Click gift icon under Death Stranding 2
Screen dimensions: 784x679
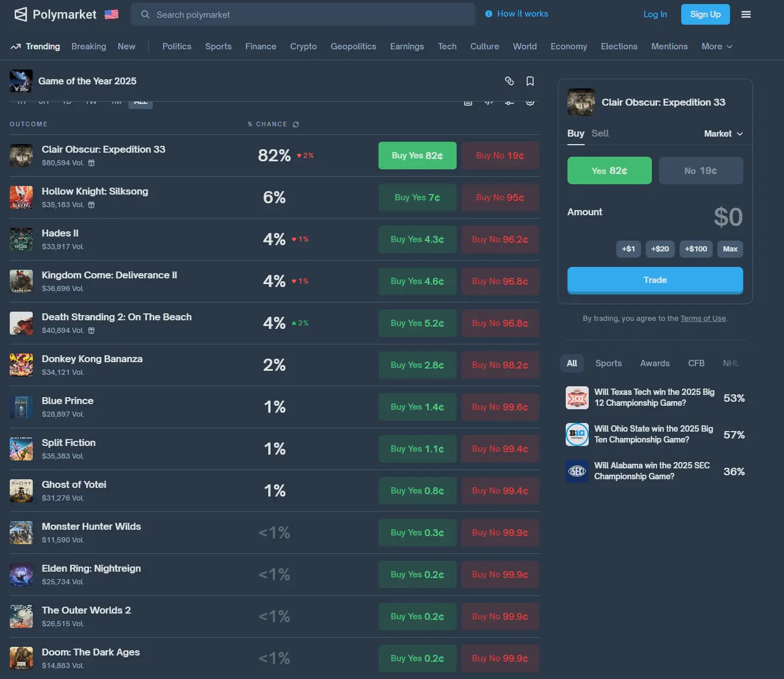coord(91,331)
